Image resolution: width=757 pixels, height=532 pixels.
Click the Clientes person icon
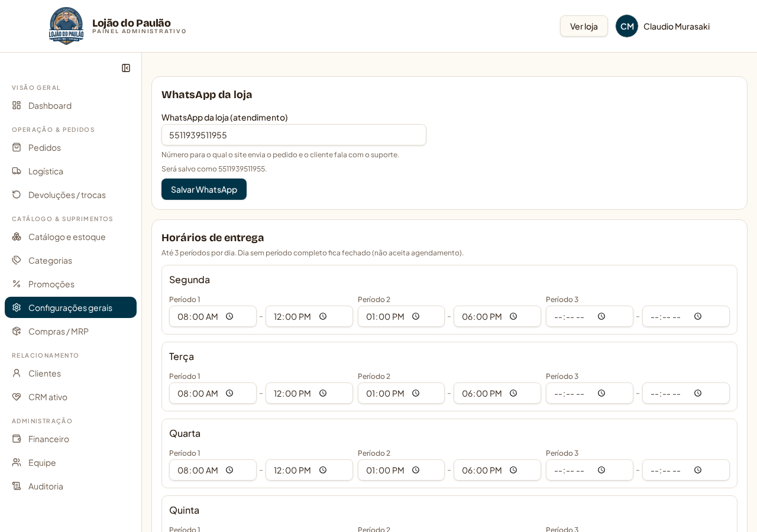[x=17, y=373]
